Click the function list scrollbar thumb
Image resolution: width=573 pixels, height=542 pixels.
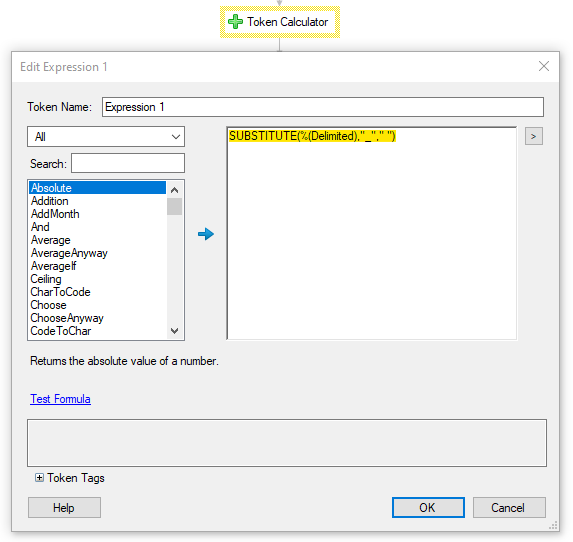point(175,206)
